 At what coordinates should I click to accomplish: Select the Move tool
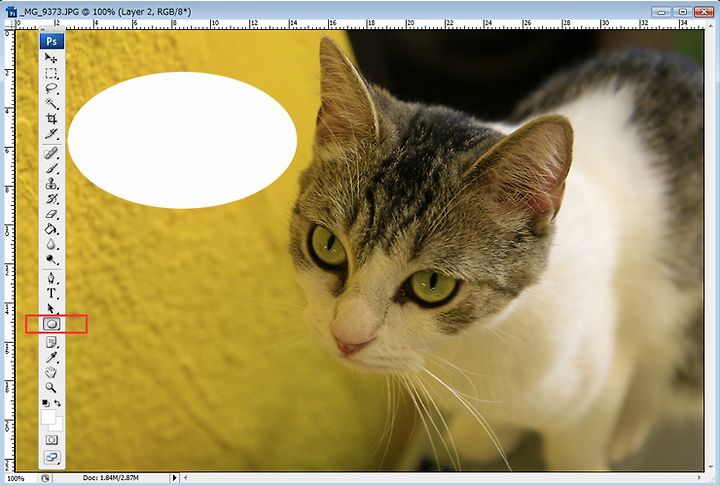coord(51,58)
